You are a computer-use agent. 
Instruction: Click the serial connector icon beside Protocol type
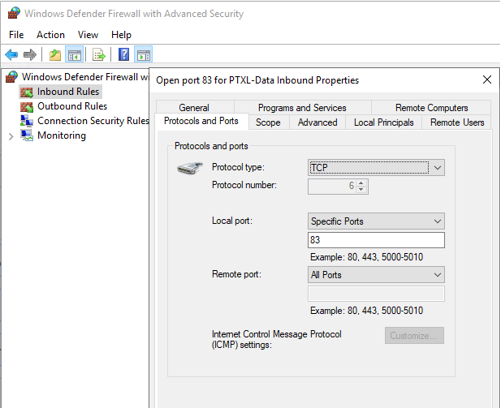(x=190, y=168)
